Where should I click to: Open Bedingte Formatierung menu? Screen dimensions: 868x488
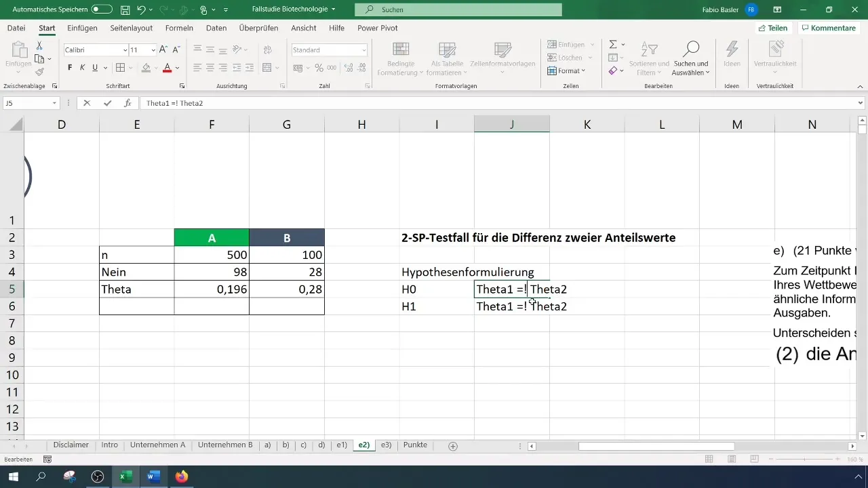pos(400,59)
